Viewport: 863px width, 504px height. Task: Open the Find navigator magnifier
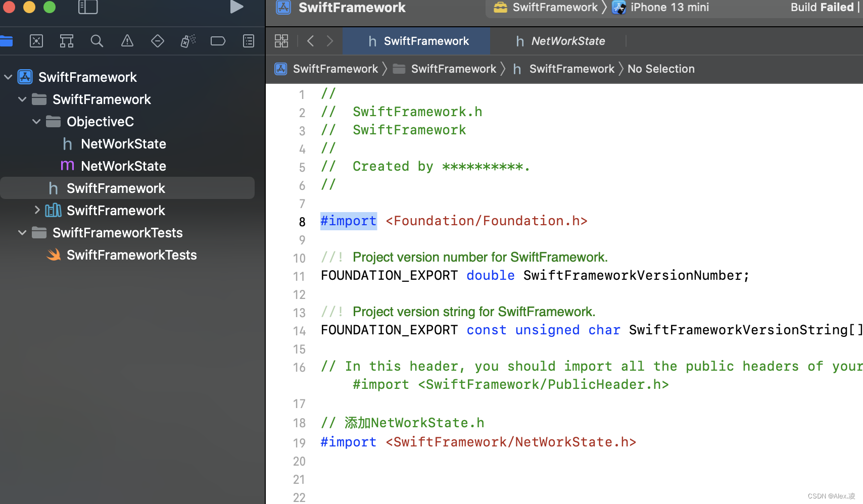97,41
